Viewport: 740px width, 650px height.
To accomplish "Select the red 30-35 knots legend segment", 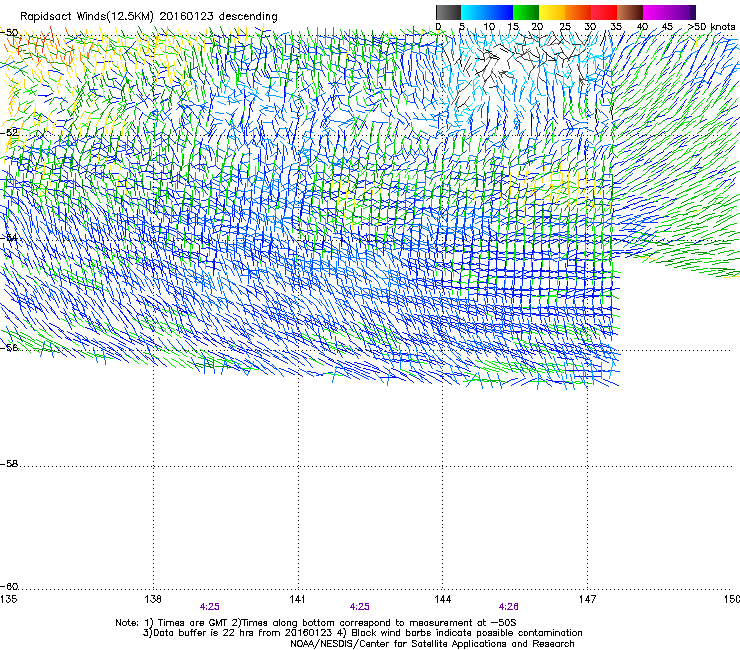I will [604, 12].
